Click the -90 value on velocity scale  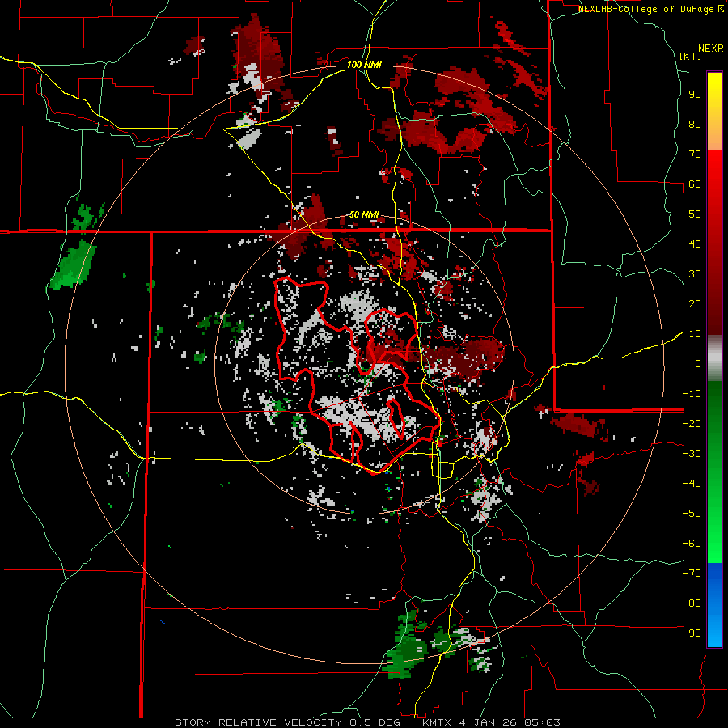point(692,633)
